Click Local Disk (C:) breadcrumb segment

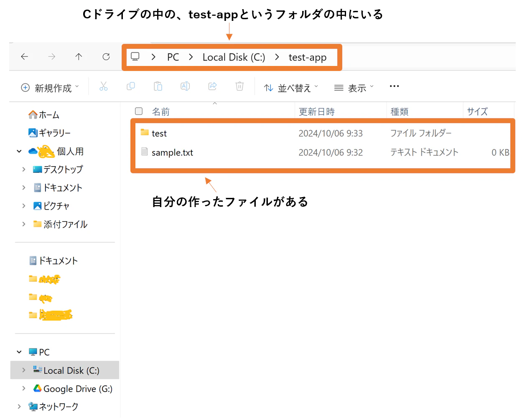tap(234, 57)
